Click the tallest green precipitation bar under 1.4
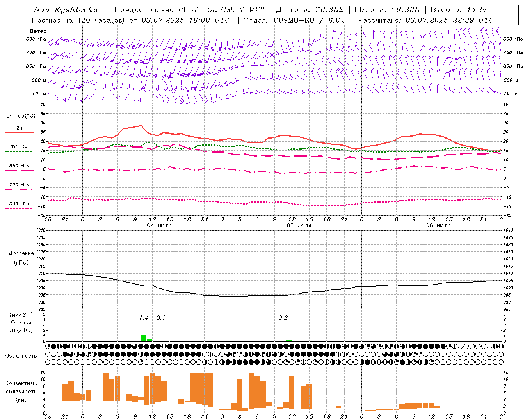Image resolution: width=525 pixels, height=420 pixels. click(x=144, y=338)
